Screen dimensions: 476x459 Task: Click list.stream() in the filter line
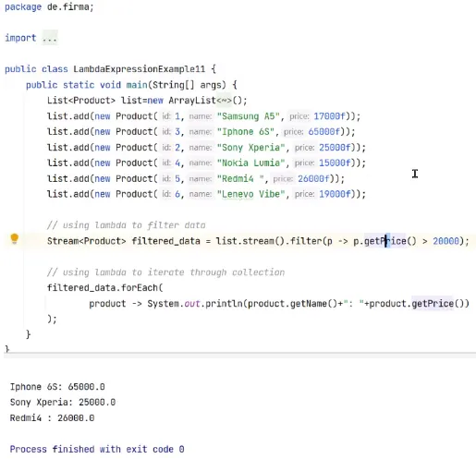(250, 241)
